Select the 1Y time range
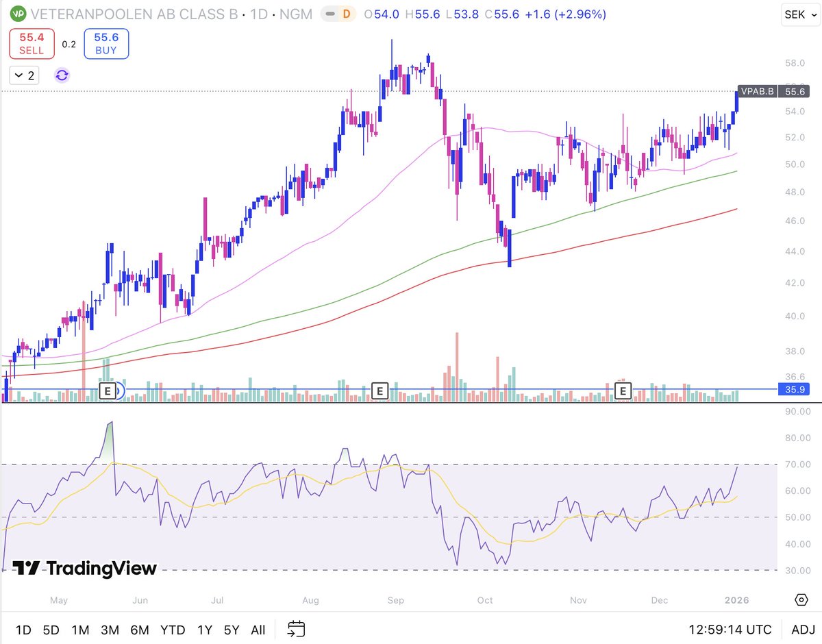The height and width of the screenshot is (644, 822). tap(204, 630)
